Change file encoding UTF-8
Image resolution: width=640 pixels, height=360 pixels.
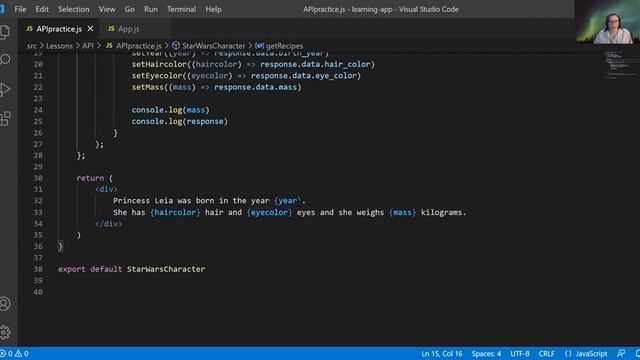tap(520, 353)
